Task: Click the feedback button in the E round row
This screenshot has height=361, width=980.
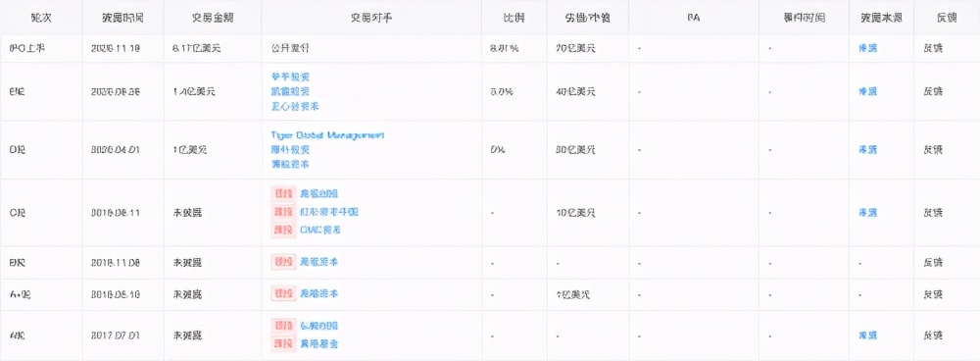Action: (933, 91)
